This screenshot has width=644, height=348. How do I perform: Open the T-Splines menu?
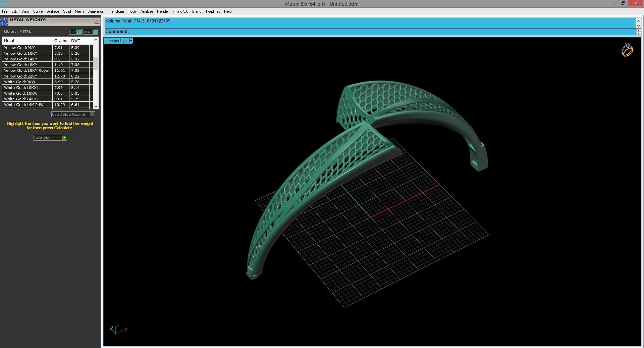[x=213, y=11]
